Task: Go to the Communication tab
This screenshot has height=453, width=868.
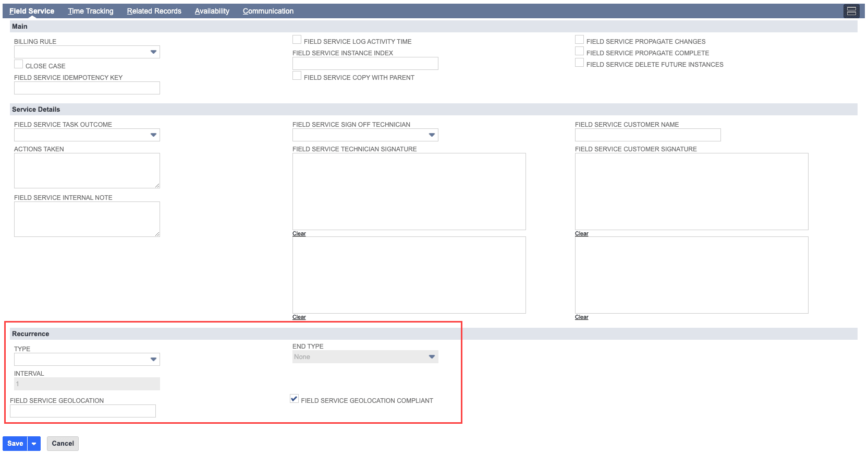Action: (x=268, y=11)
